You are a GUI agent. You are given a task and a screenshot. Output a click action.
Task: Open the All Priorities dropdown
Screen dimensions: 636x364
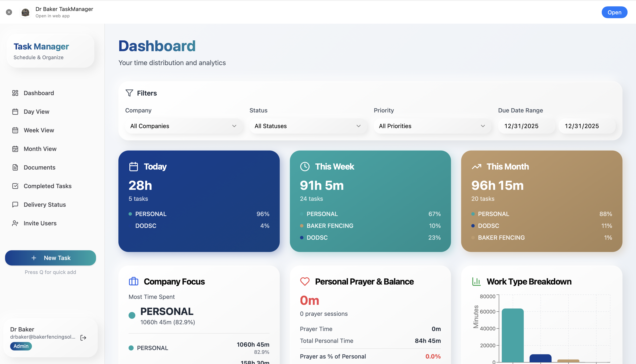(433, 126)
